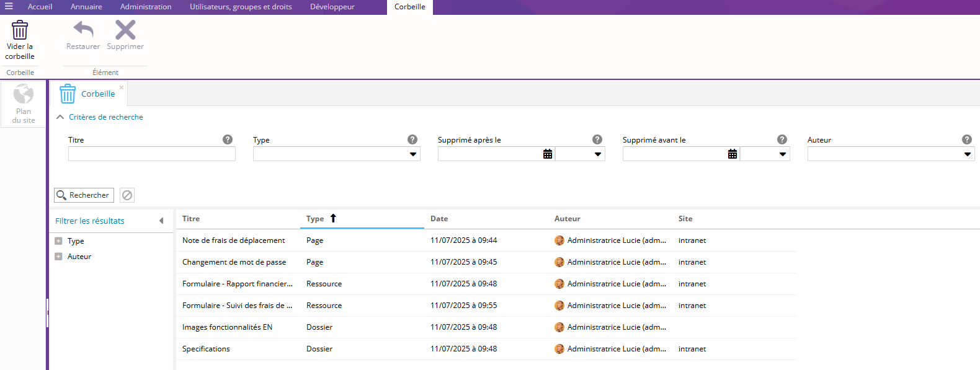Click avatar in Changement de mot de passe row
The image size is (980, 370).
559,262
